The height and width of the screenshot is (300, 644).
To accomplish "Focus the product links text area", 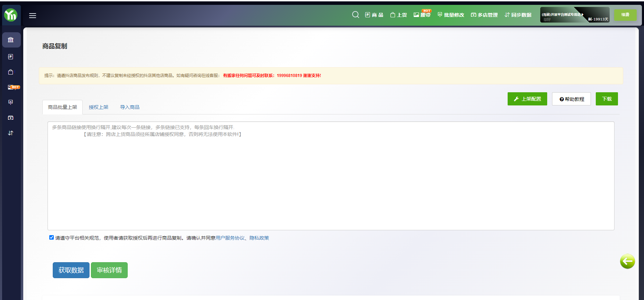I will click(331, 175).
